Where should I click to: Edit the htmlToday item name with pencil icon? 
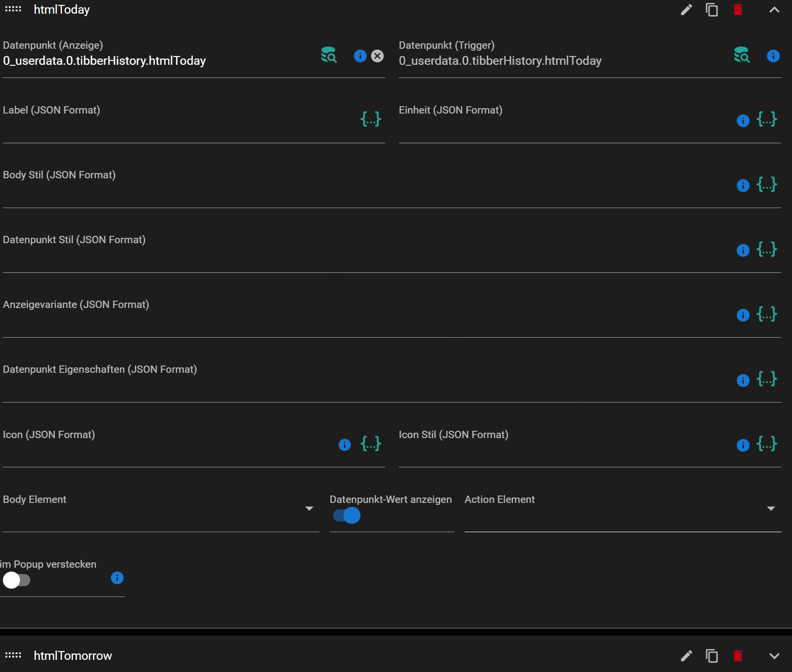(686, 10)
